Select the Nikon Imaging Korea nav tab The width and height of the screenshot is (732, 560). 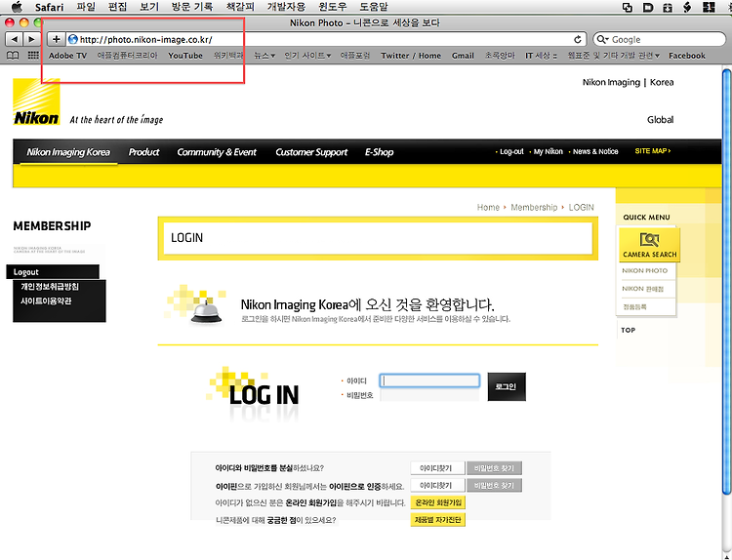[x=68, y=152]
